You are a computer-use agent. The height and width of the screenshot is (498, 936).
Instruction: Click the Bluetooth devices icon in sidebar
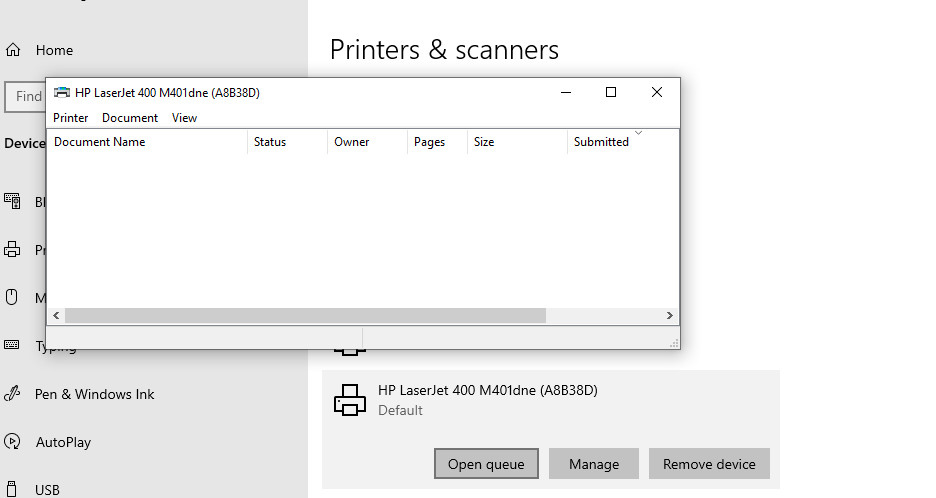point(13,201)
